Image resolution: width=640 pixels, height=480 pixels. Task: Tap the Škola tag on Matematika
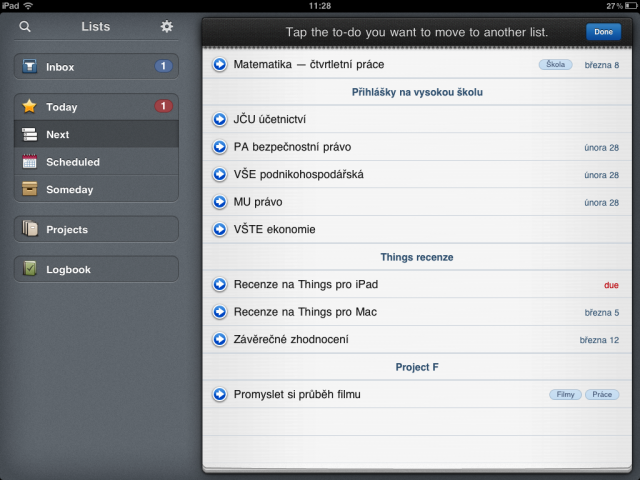tap(556, 64)
